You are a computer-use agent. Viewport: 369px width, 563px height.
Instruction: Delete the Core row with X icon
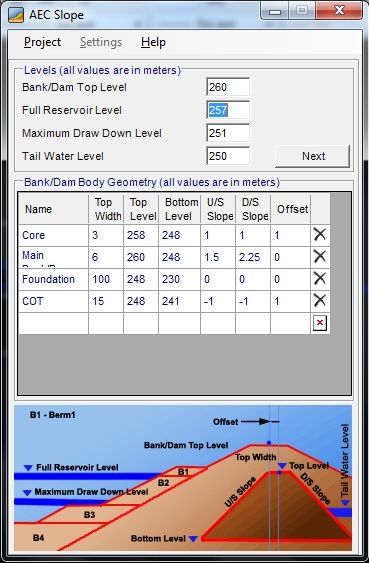(x=319, y=235)
